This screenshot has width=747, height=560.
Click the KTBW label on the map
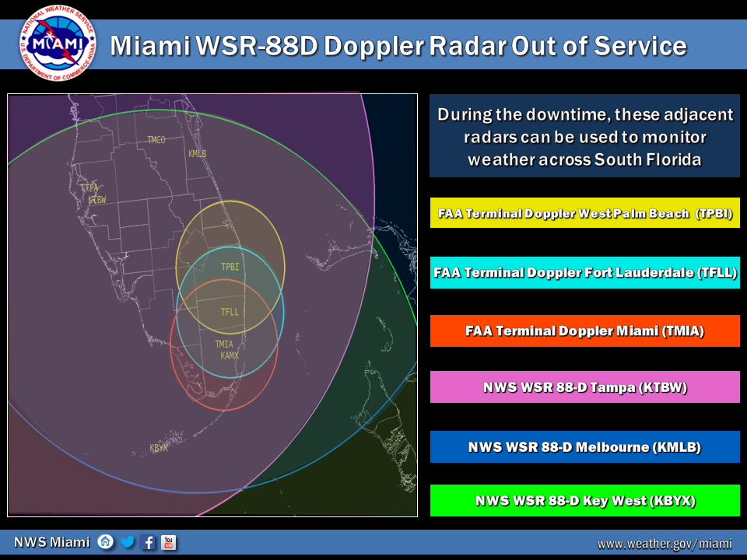tap(97, 200)
